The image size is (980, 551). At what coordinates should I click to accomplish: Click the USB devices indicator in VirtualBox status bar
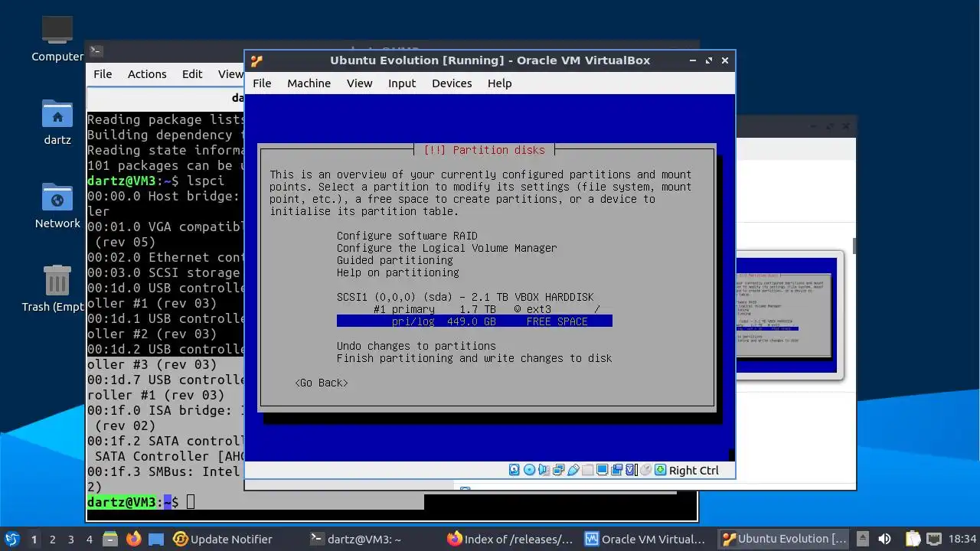573,470
